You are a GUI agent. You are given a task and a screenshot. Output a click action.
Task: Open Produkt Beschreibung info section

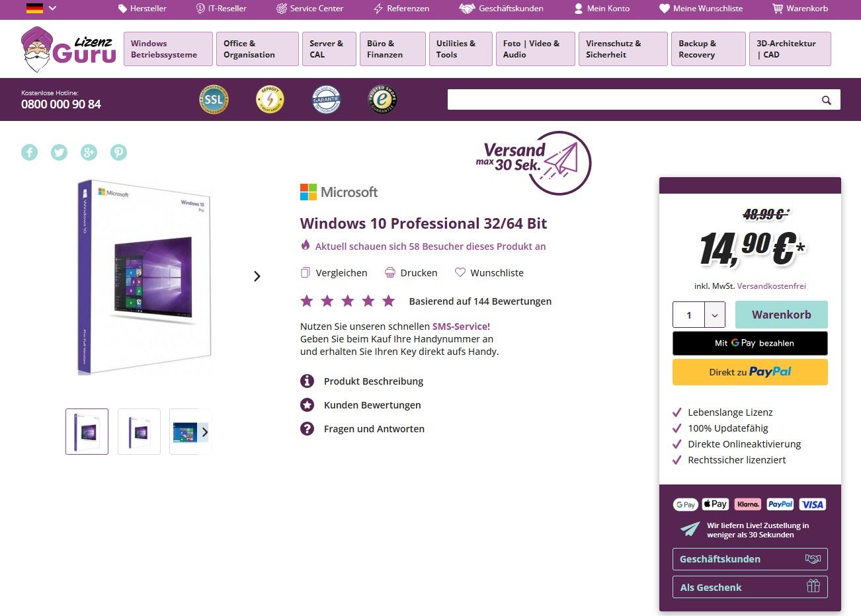pos(373,381)
